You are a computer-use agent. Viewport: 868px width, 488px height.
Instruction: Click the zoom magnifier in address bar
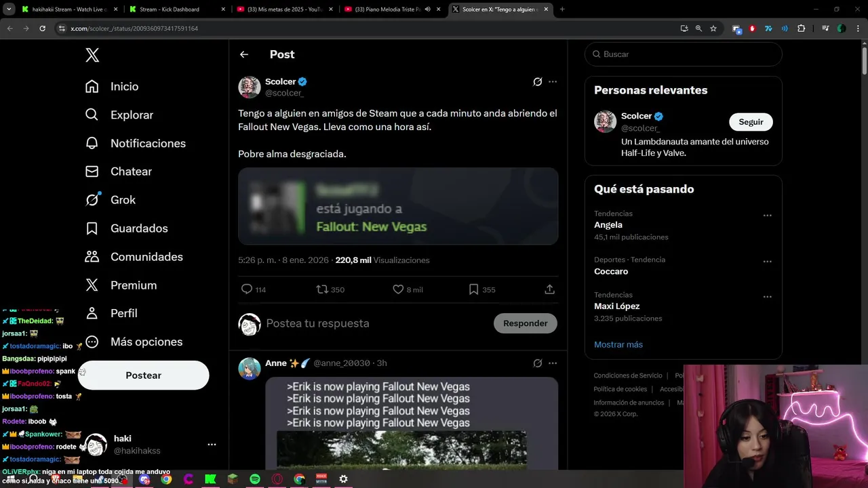(x=698, y=28)
